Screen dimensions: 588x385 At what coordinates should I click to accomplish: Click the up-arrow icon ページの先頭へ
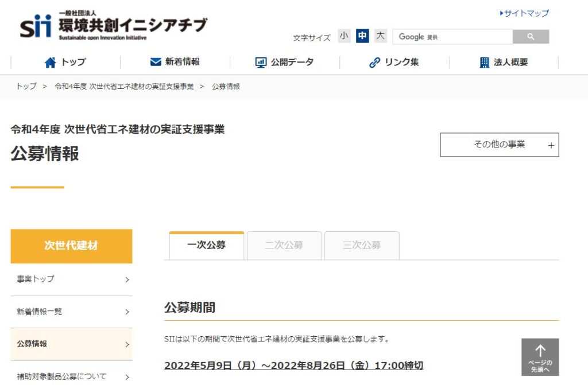point(540,351)
